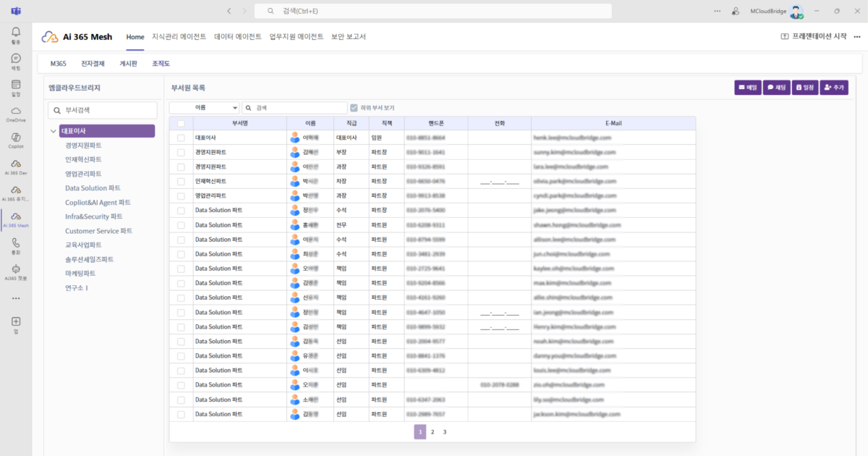Collapse the 대표이사 tree chevron

coord(54,131)
